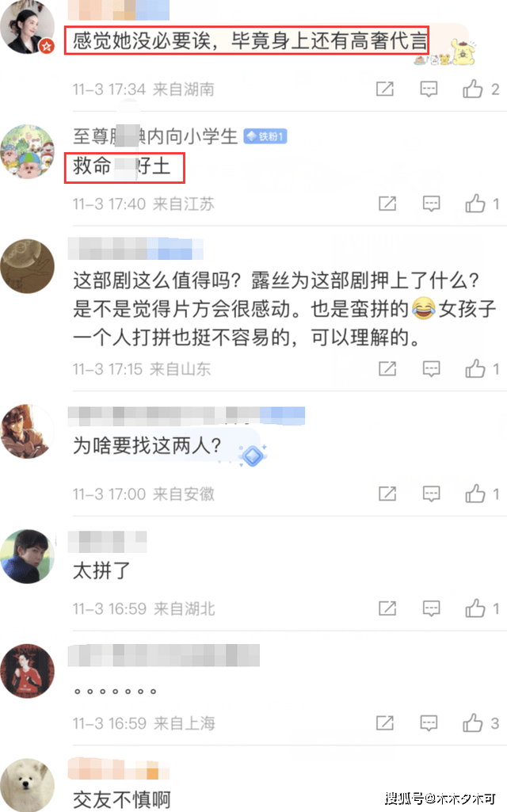This screenshot has width=507, height=812.
Task: Open reply for the 江苏 comment
Action: pyautogui.click(x=432, y=204)
